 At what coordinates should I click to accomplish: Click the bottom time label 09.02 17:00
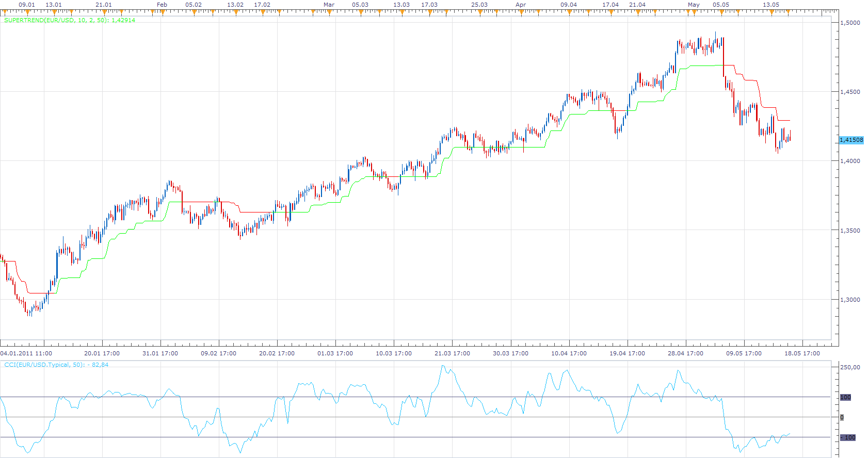coord(219,353)
